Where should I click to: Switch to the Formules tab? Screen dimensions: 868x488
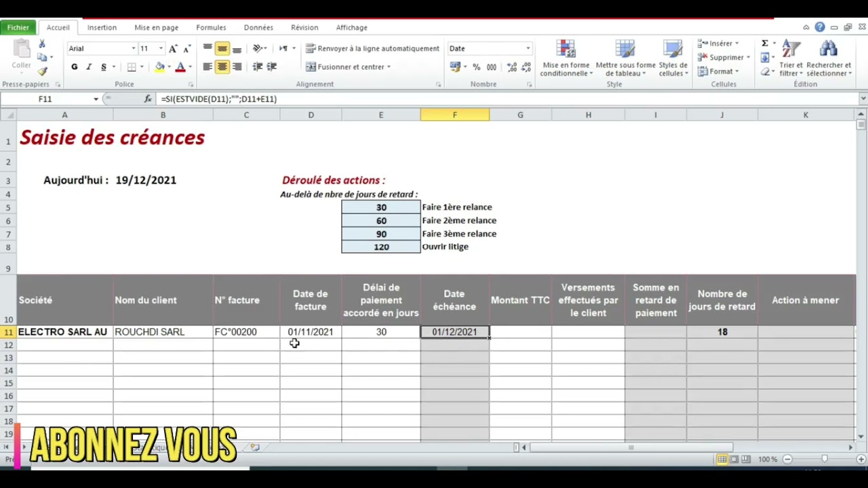[211, 28]
